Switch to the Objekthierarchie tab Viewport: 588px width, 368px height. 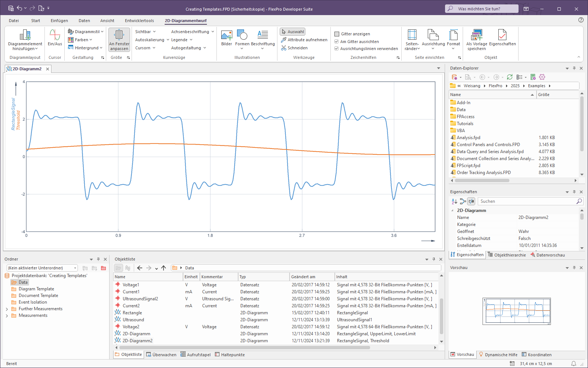click(x=506, y=255)
